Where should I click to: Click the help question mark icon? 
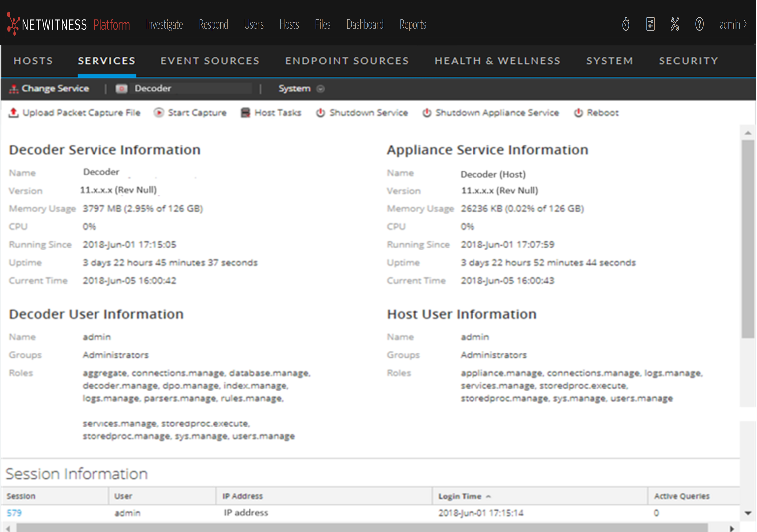[x=700, y=24]
